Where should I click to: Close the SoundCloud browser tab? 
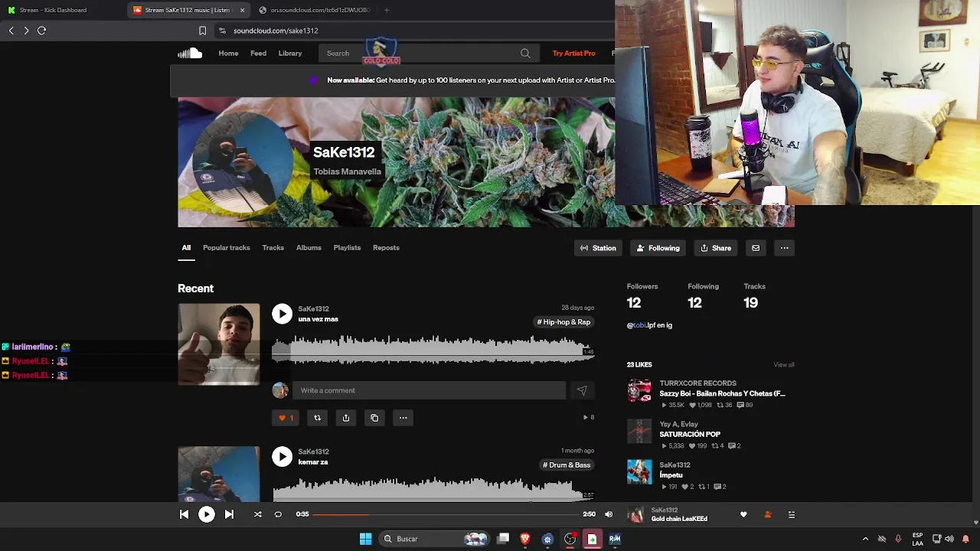coord(243,10)
